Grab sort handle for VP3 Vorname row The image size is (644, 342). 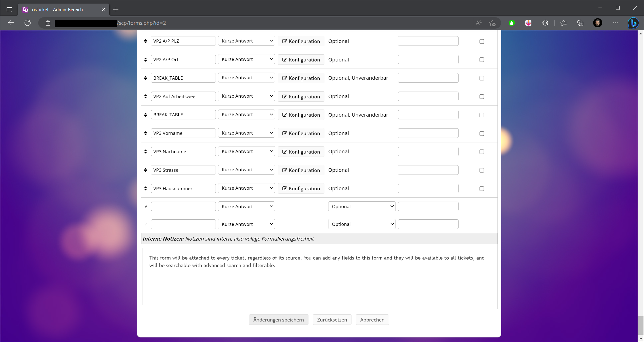[146, 133]
